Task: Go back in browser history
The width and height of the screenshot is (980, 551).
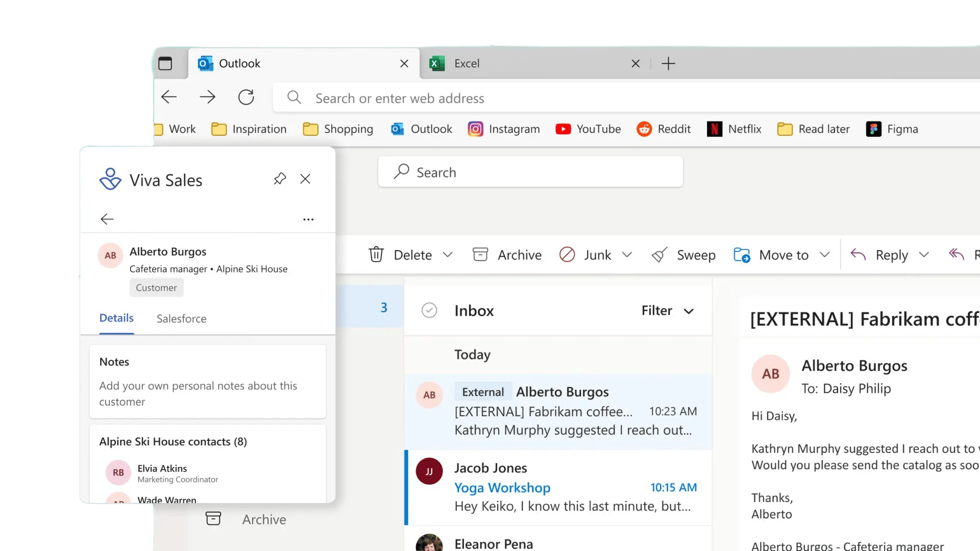Action: click(169, 97)
